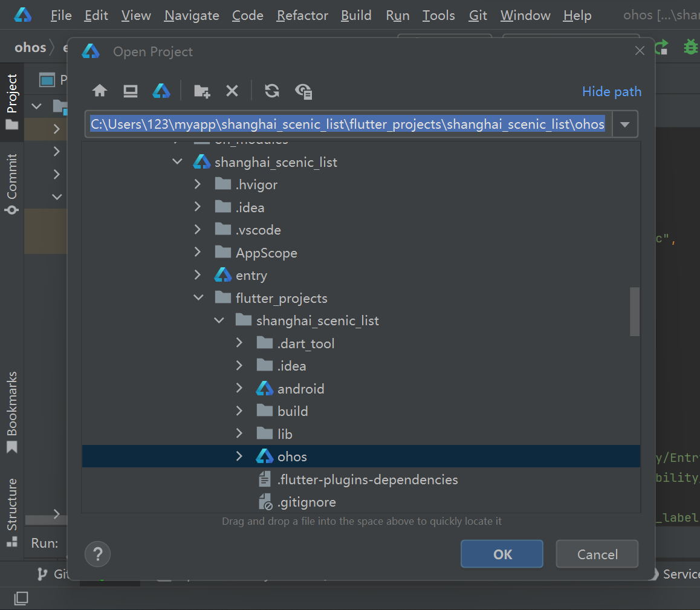Open the Window menu

(x=525, y=16)
